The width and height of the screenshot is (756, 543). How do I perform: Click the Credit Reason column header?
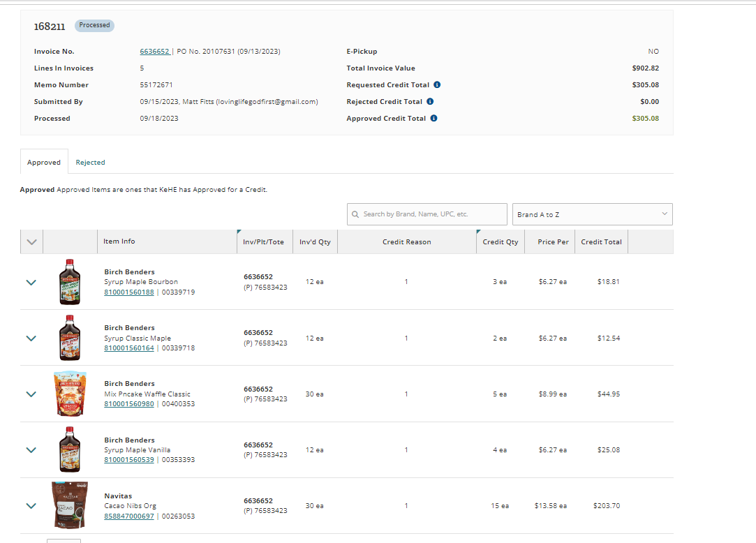[x=407, y=242]
